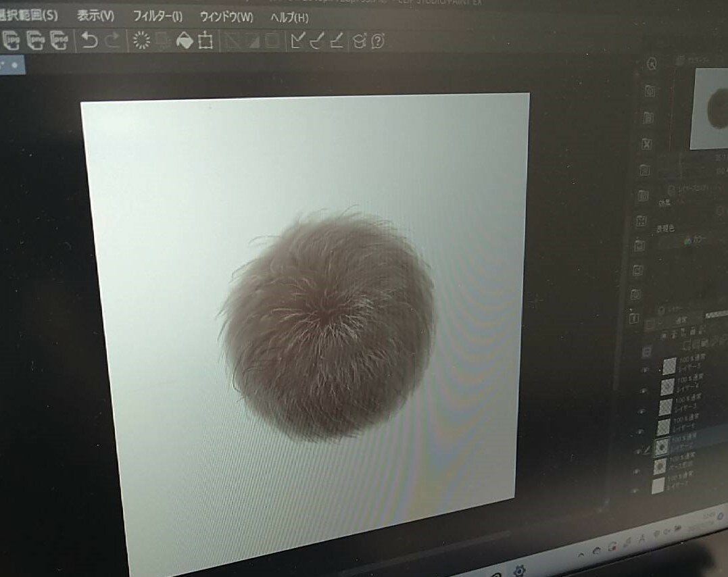728x577 pixels.
Task: Open the 表示(V) menu
Action: point(95,16)
